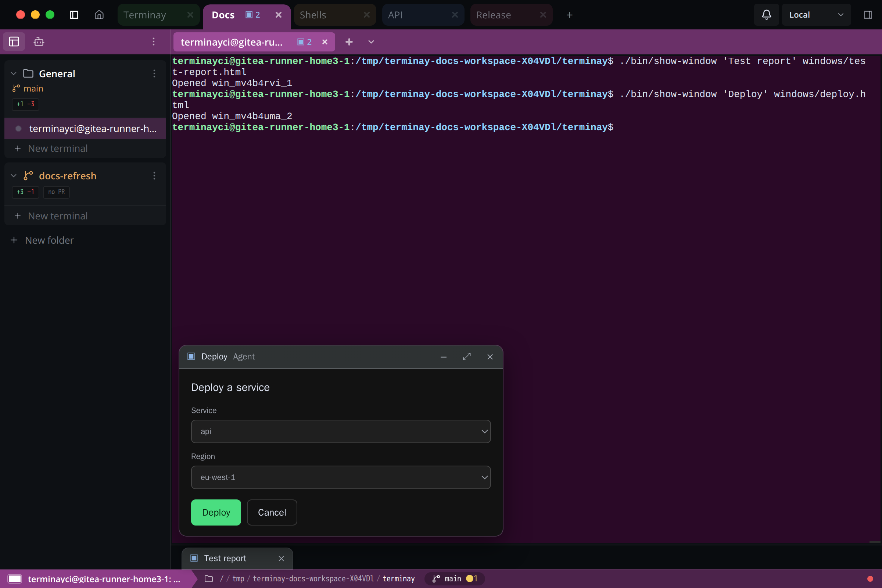882x588 pixels.
Task: Open sidebar options kebab menu
Action: (x=153, y=42)
